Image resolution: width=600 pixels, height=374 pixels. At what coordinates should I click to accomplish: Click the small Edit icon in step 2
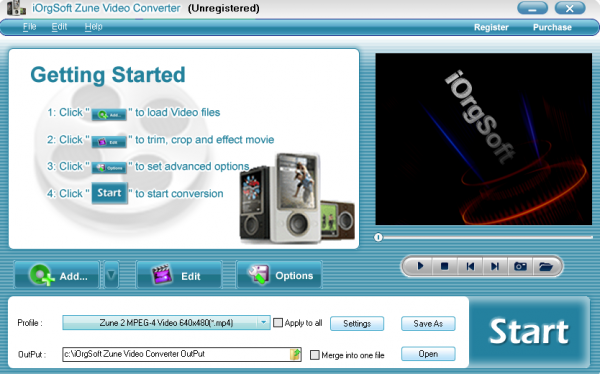[x=109, y=142]
